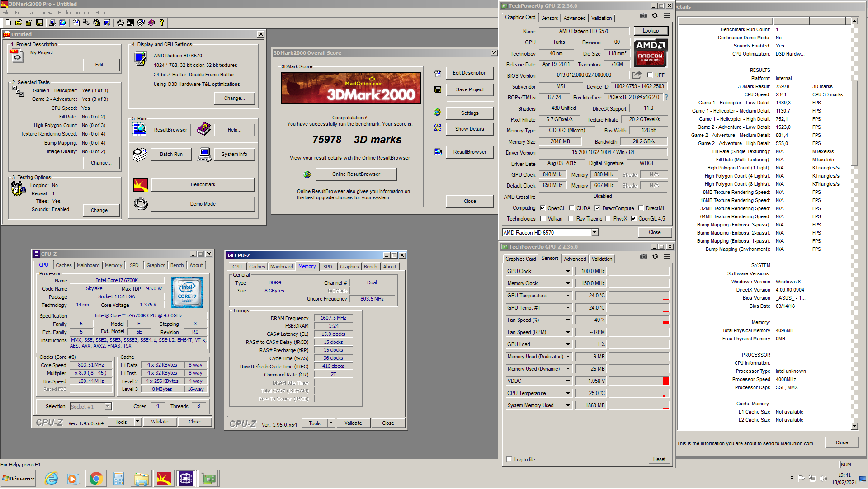Viewport: 868px width, 489px height.
Task: Click Validate in the right CPU-Z window
Action: 353,423
